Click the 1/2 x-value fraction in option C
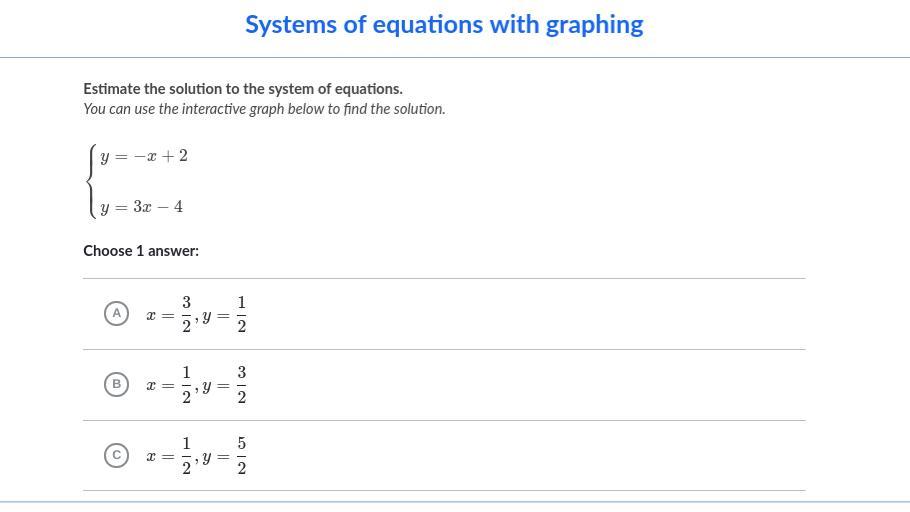Viewport: 910px width, 512px height. point(186,456)
